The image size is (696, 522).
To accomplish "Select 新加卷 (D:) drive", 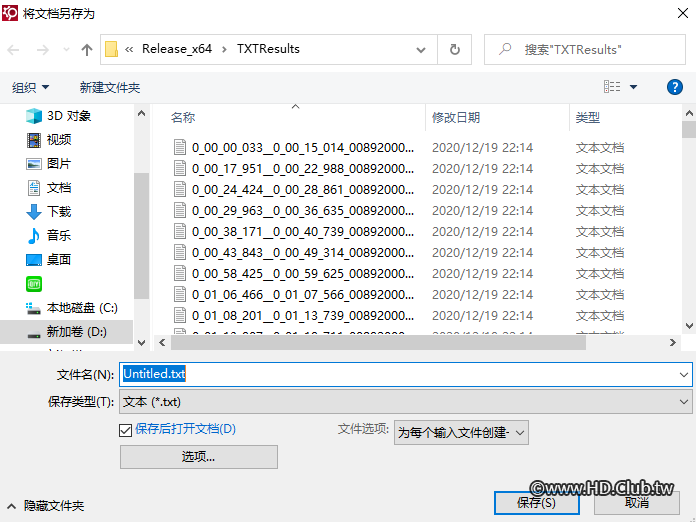I will tap(67, 332).
